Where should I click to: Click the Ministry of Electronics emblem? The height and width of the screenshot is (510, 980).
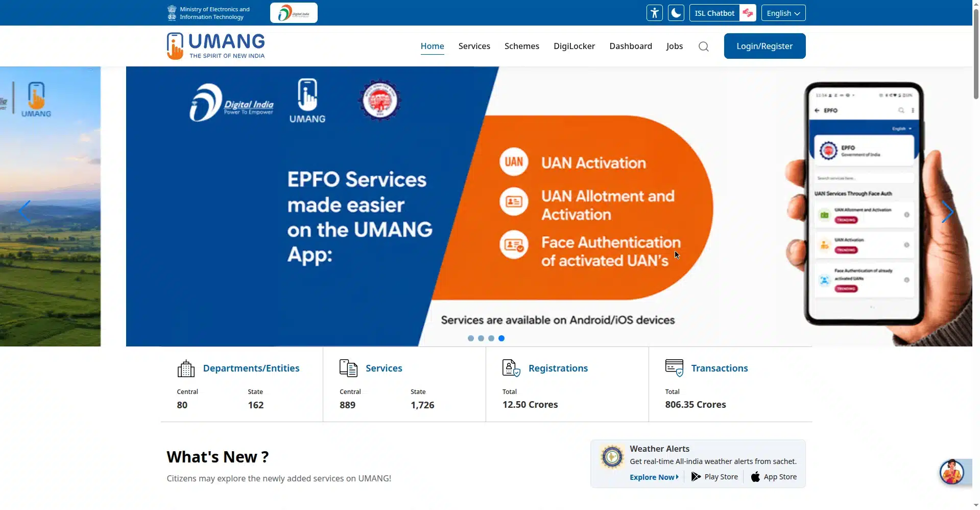coord(172,13)
